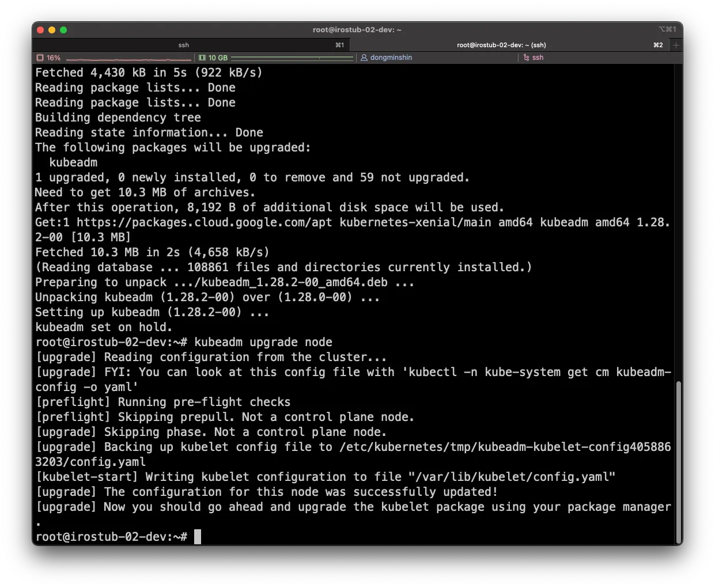Select the root@irostub-02-dev (ssh) tab

tap(501, 45)
